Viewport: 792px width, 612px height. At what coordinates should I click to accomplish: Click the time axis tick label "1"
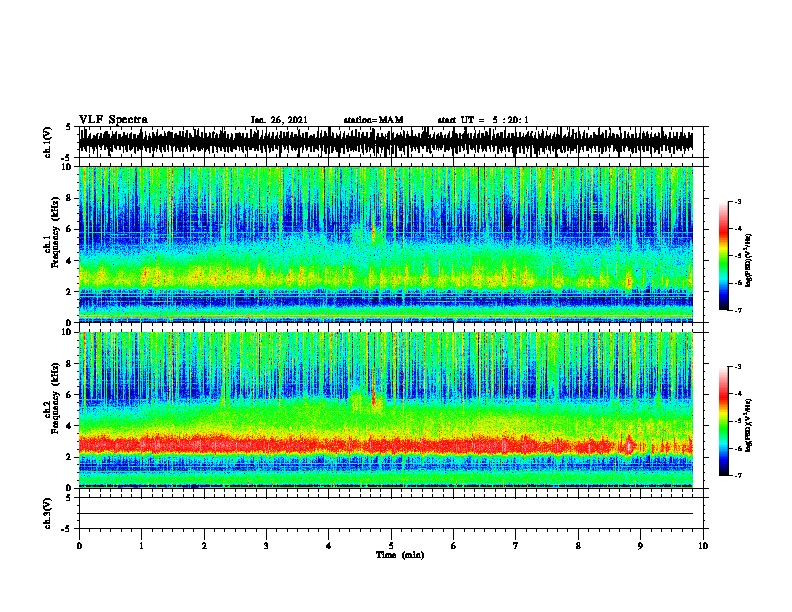141,546
